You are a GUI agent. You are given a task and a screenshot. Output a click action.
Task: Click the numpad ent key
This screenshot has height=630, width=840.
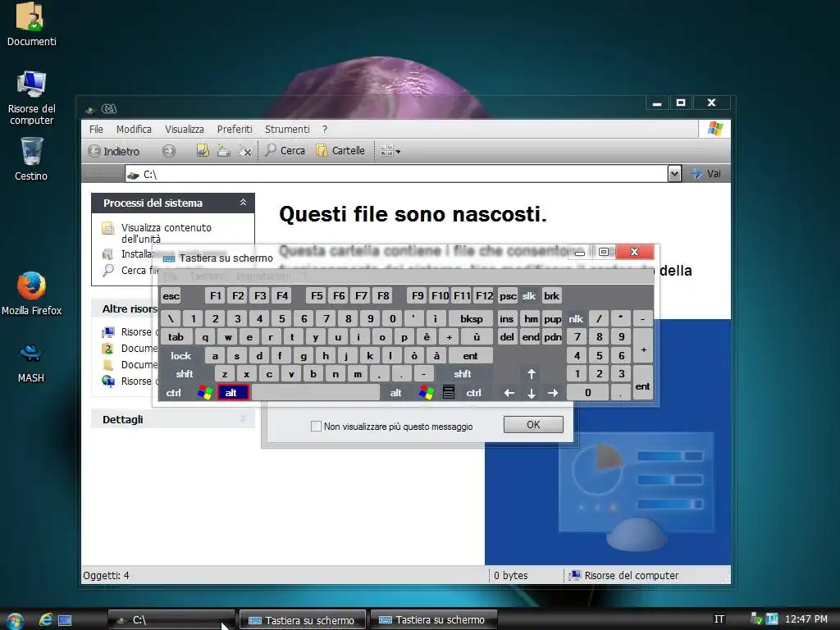click(x=643, y=384)
